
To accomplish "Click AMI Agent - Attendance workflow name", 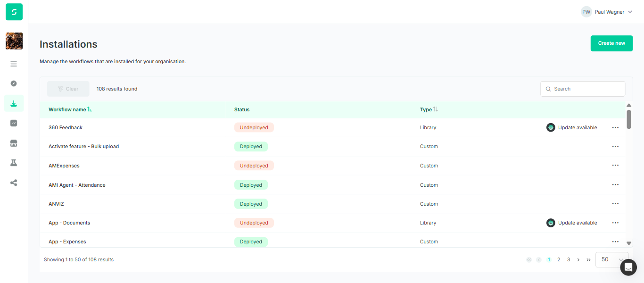I will pos(77,185).
